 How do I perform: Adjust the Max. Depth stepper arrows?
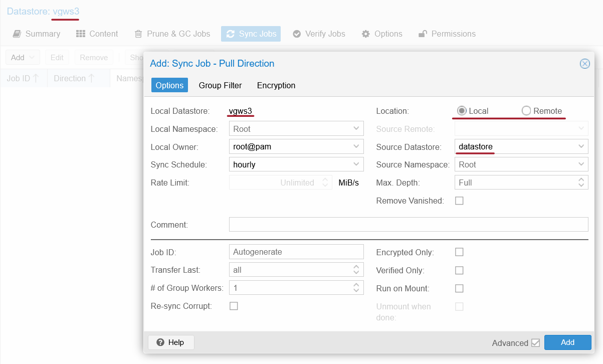(x=581, y=183)
